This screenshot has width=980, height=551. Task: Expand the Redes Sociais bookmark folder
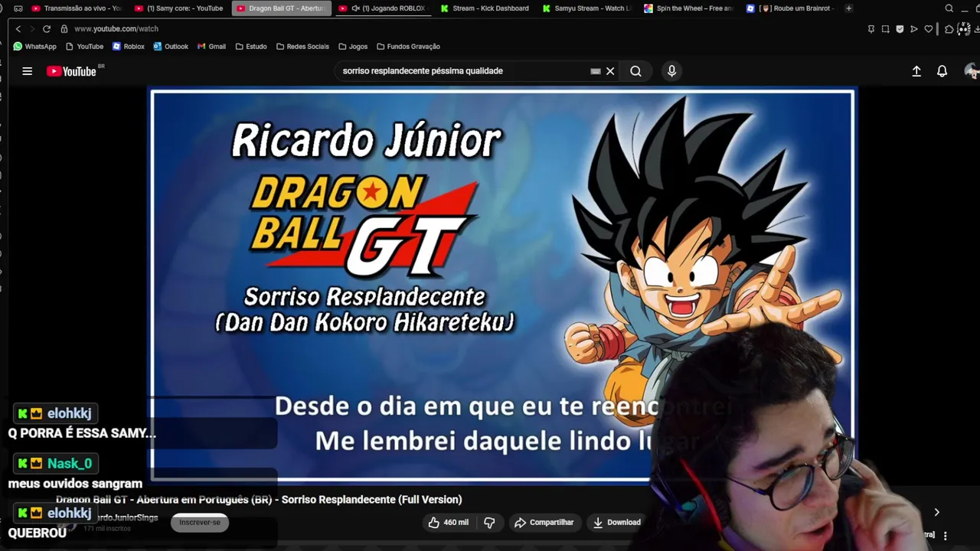pos(302,47)
